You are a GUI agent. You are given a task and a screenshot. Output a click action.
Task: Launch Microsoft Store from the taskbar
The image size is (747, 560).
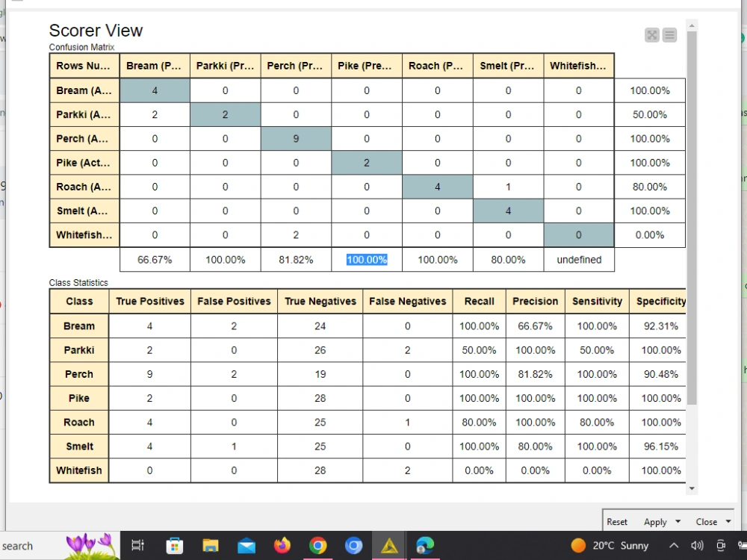click(x=174, y=545)
